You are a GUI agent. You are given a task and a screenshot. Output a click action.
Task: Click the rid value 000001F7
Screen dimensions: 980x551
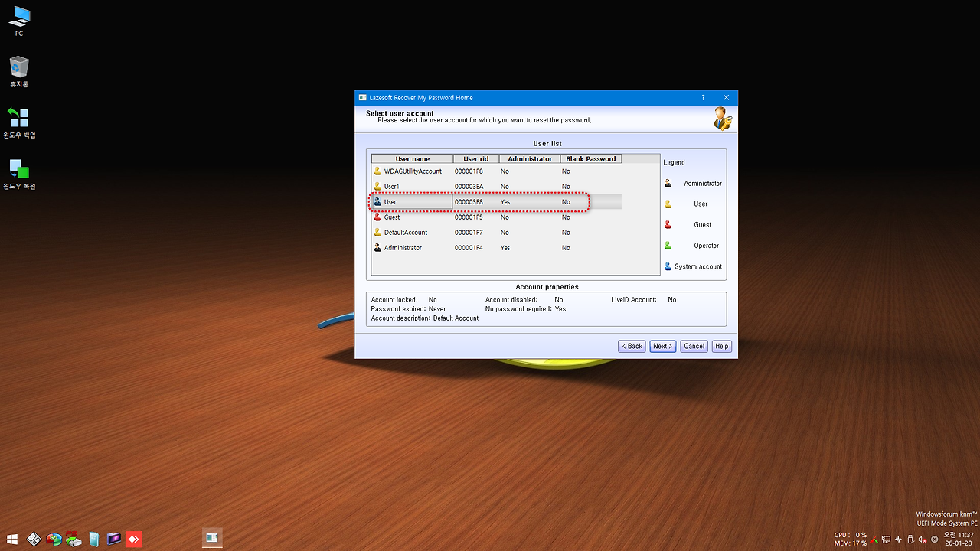click(x=469, y=233)
